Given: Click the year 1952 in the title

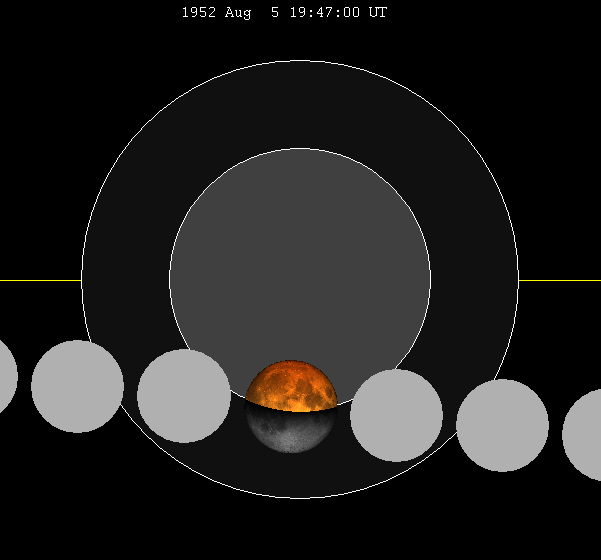Looking at the screenshot, I should (x=199, y=13).
